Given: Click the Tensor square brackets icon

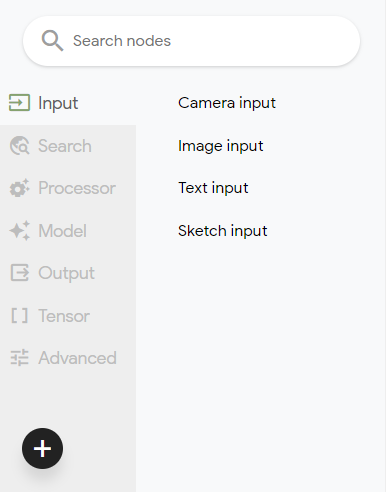Looking at the screenshot, I should pyautogui.click(x=19, y=316).
